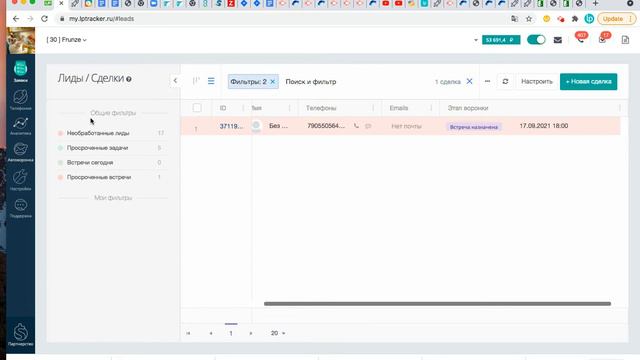Screen dimensions: 640x360
Task: Switch to kanban board view icon
Action: click(x=196, y=81)
